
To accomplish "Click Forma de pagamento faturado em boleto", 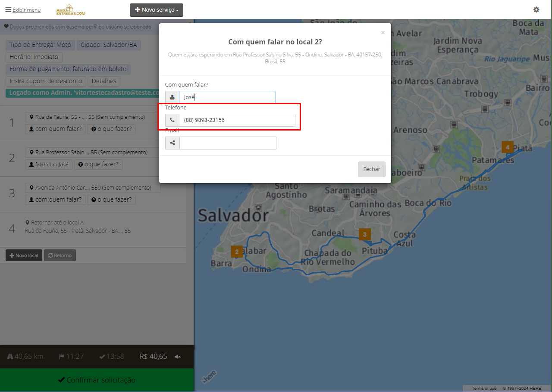I will pyautogui.click(x=68, y=69).
